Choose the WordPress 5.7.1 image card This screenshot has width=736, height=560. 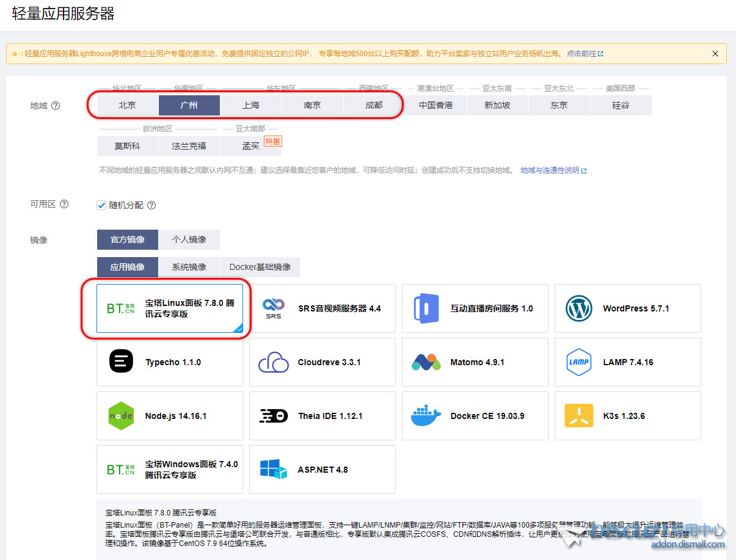coord(628,308)
